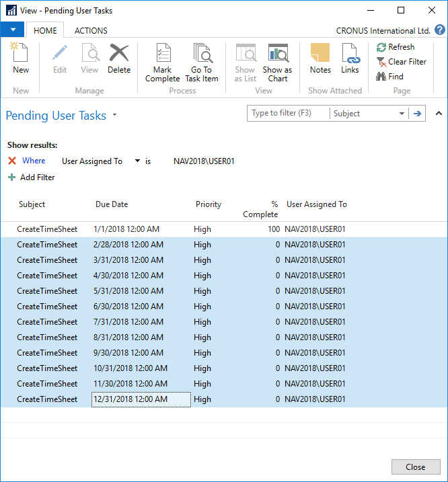Sort by Due Date column header
Screen dimensions: 448x482
pos(112,204)
